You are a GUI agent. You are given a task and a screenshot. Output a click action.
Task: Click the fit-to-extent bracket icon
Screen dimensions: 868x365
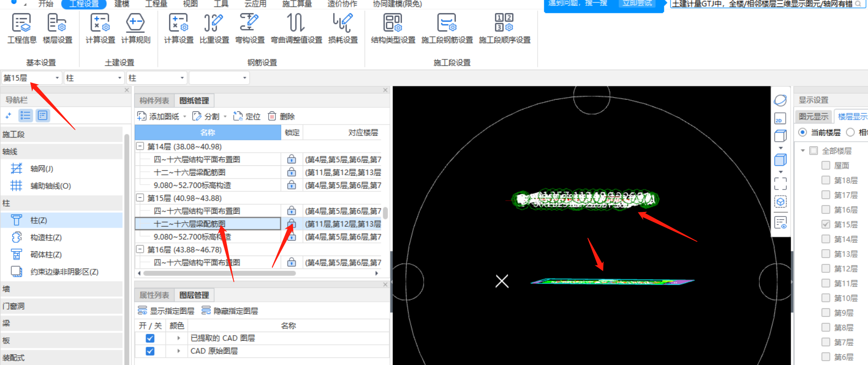(x=780, y=184)
